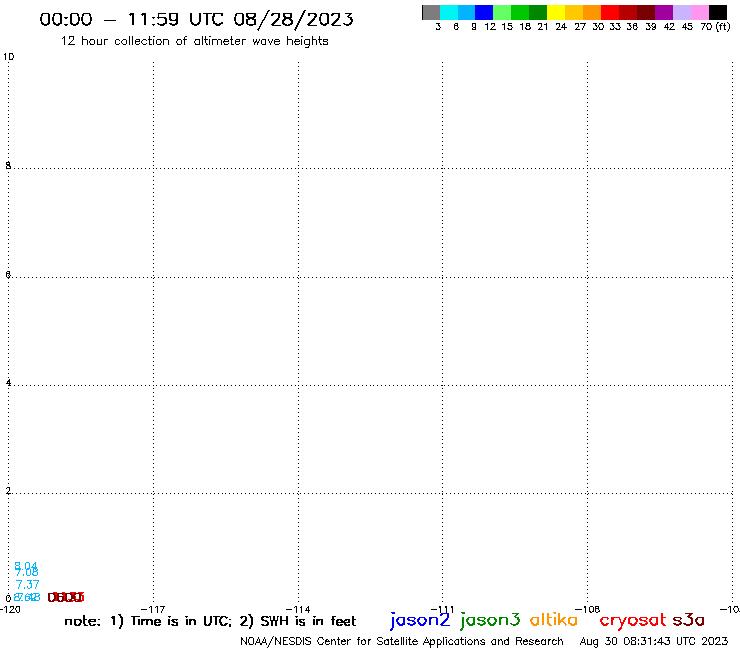Click the '42' color scale label

669,27
